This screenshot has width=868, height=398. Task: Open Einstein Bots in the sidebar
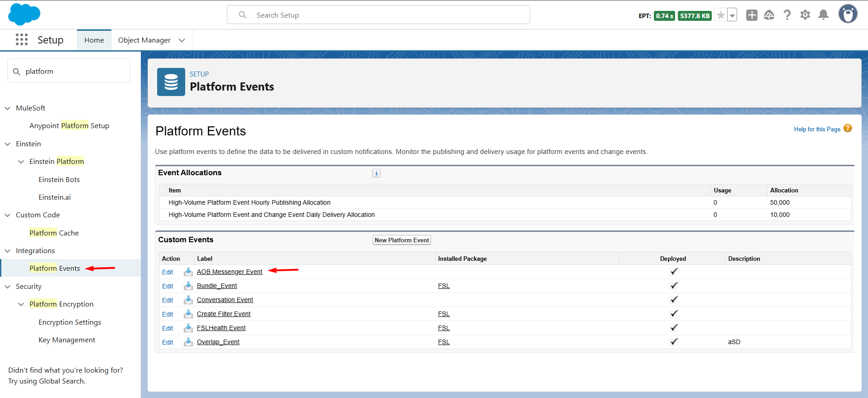[x=59, y=179]
